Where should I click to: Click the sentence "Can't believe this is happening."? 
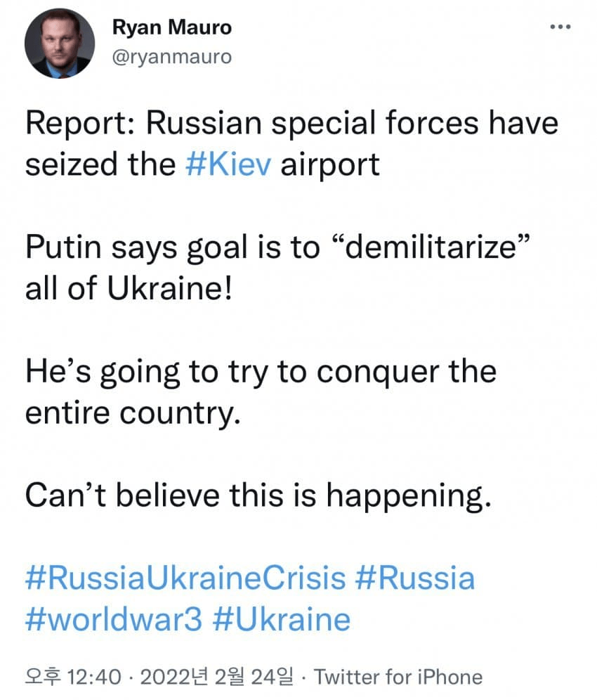(x=256, y=495)
